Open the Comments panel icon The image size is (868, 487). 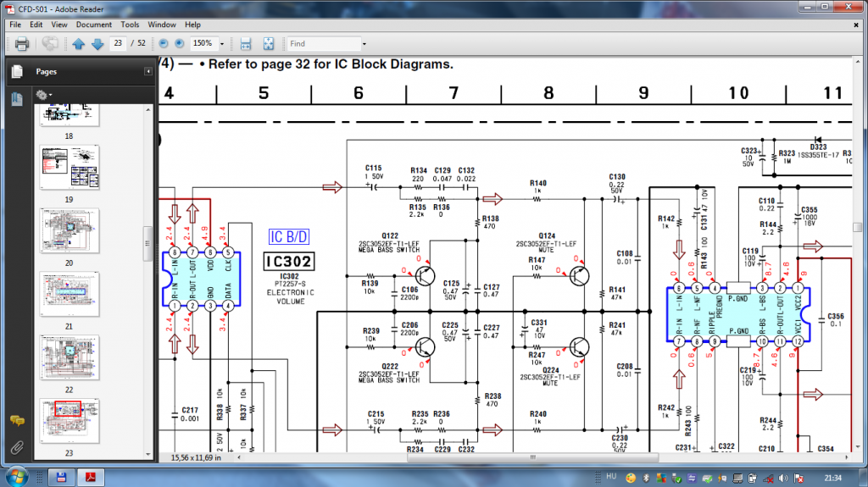(17, 421)
